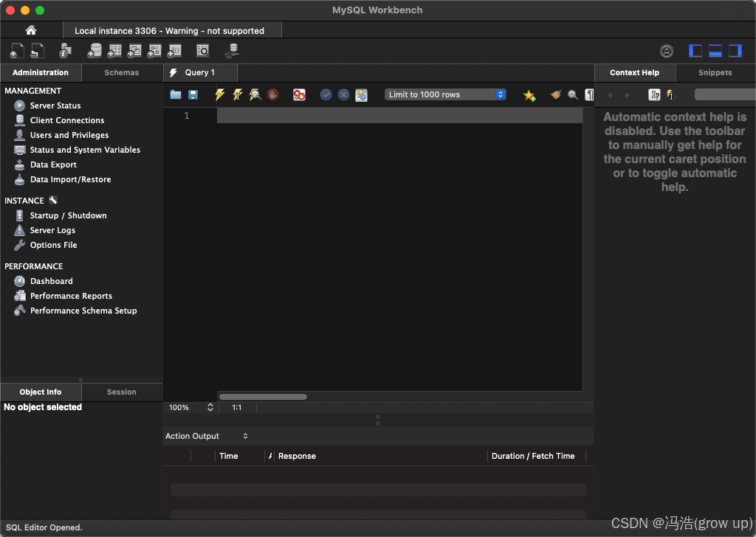This screenshot has height=537, width=756.
Task: Open script file icon in query toolbar
Action: coord(176,94)
